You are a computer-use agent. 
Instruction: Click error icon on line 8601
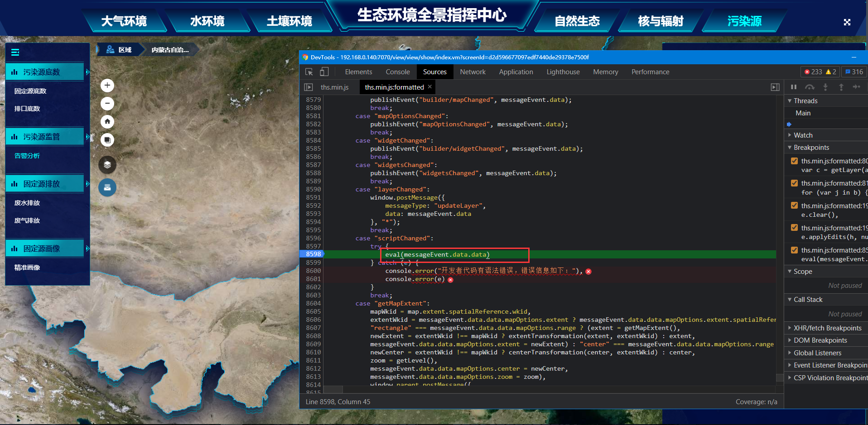[x=451, y=280]
